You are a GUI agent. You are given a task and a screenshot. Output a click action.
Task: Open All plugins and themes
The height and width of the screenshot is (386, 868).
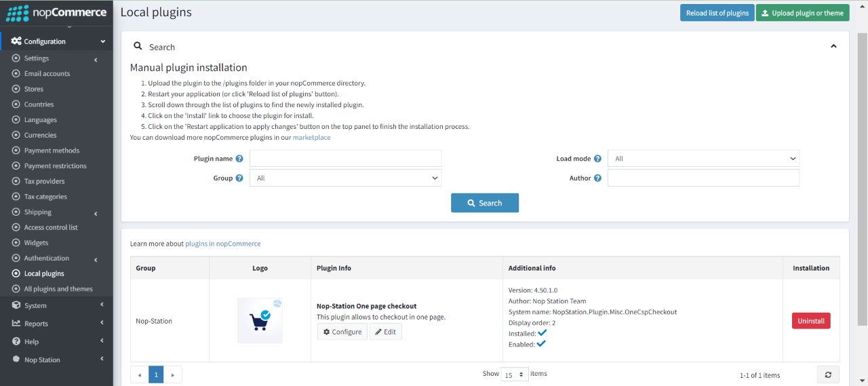(58, 289)
